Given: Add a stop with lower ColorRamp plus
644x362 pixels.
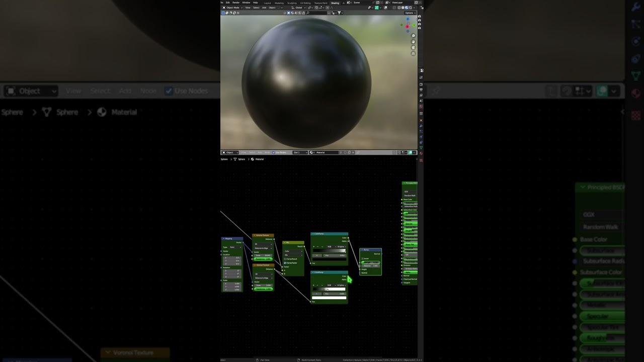Looking at the screenshot, I should (313, 285).
